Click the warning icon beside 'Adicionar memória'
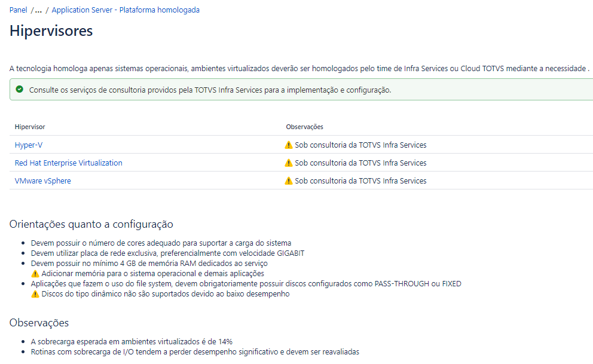The image size is (593, 364). click(35, 274)
